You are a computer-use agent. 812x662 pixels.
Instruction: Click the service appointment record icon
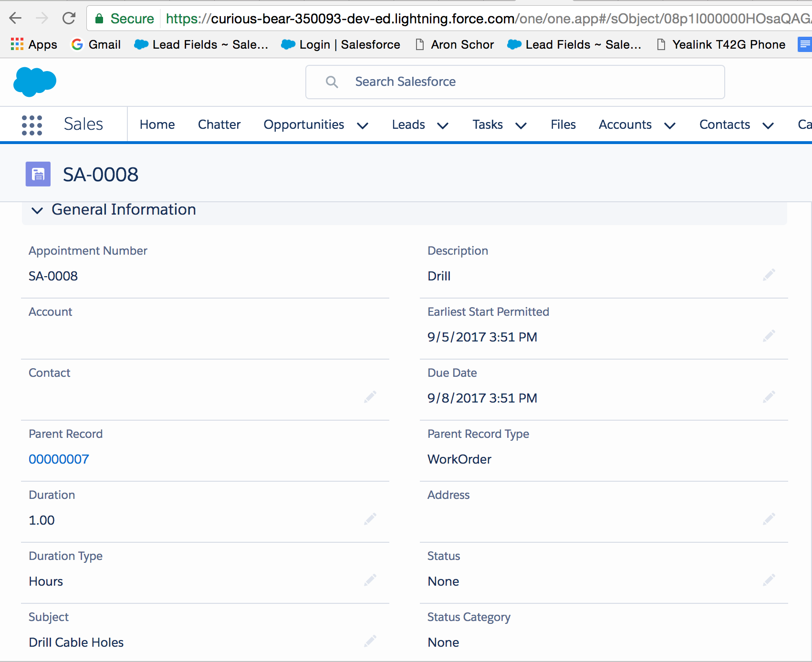click(x=38, y=174)
